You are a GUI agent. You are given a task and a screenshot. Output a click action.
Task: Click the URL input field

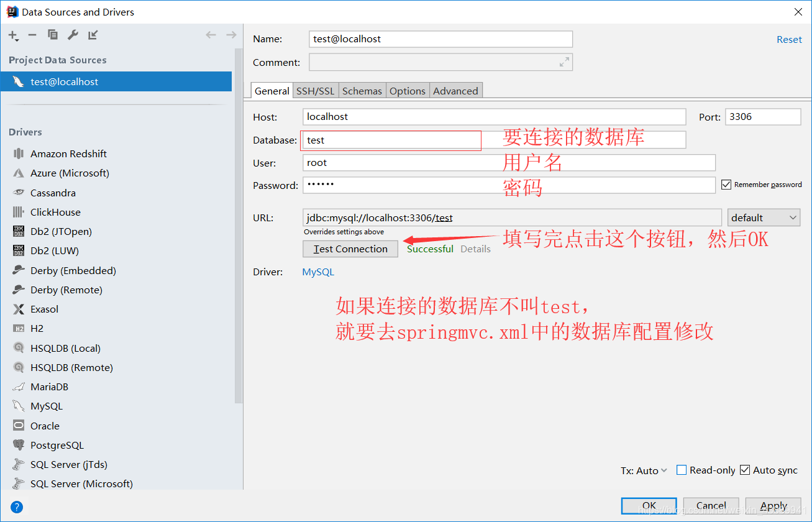coord(513,217)
